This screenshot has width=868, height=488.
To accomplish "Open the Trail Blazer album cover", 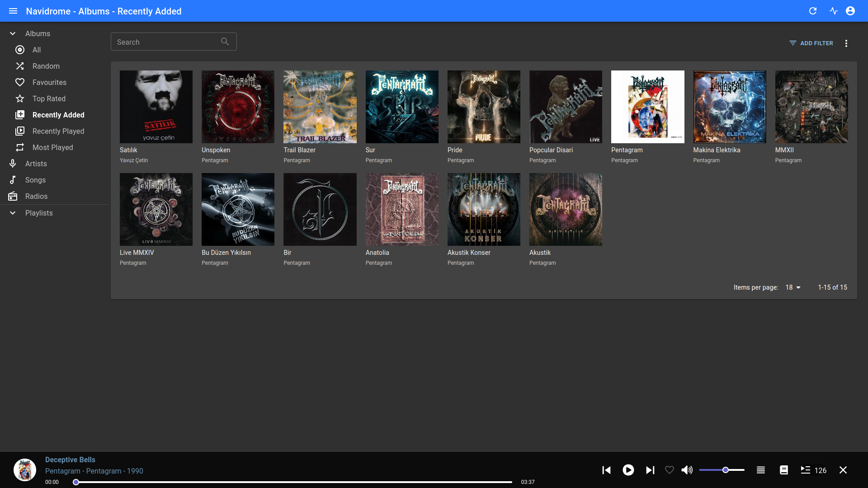I will click(x=320, y=107).
